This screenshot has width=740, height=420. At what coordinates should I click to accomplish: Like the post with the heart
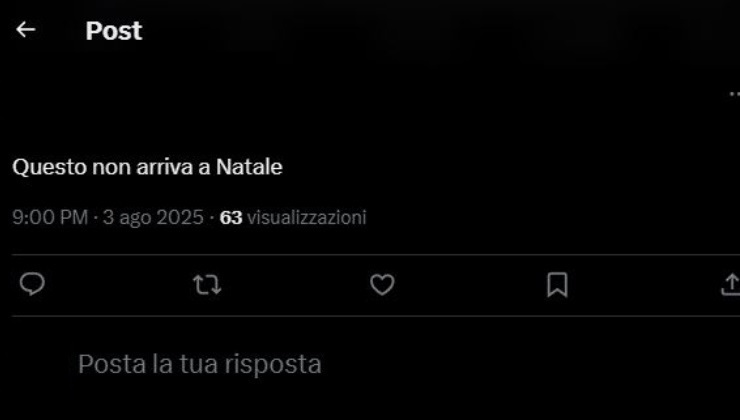[382, 285]
